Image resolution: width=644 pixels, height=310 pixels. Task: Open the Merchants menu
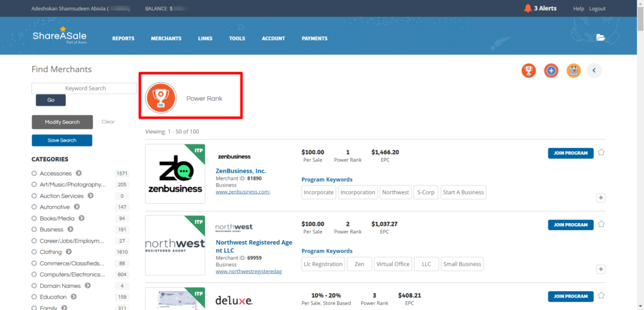pyautogui.click(x=166, y=38)
